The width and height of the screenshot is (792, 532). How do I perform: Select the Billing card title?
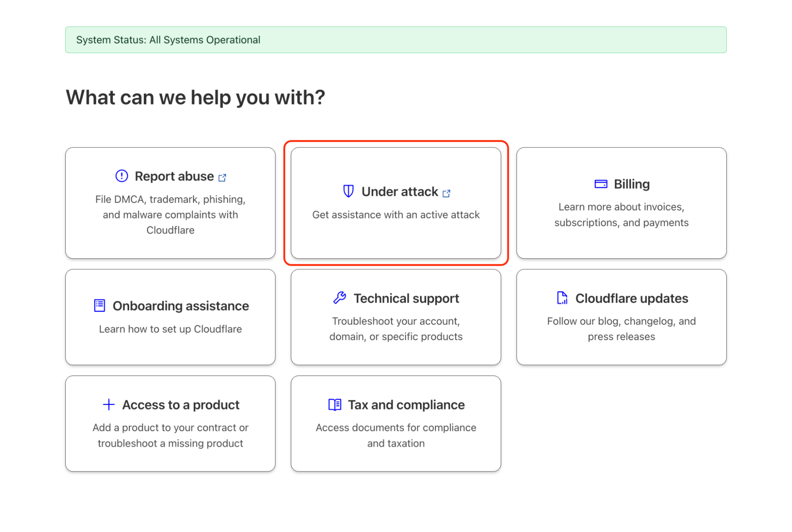pos(632,184)
